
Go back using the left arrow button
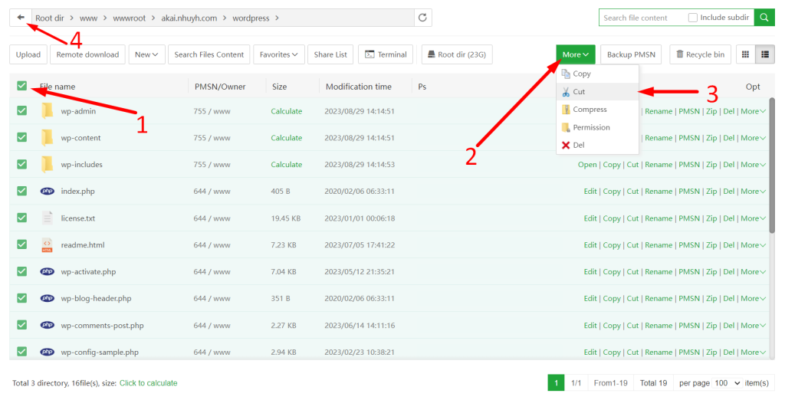(21, 18)
